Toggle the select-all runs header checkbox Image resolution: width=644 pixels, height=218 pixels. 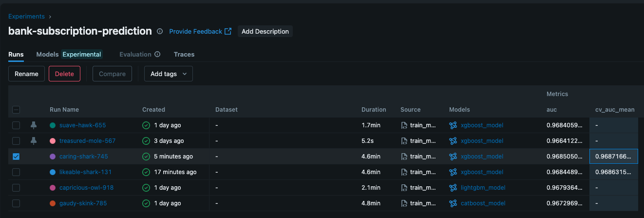point(16,110)
